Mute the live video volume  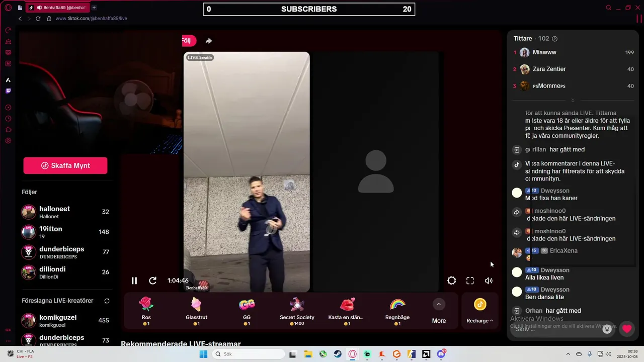click(489, 281)
